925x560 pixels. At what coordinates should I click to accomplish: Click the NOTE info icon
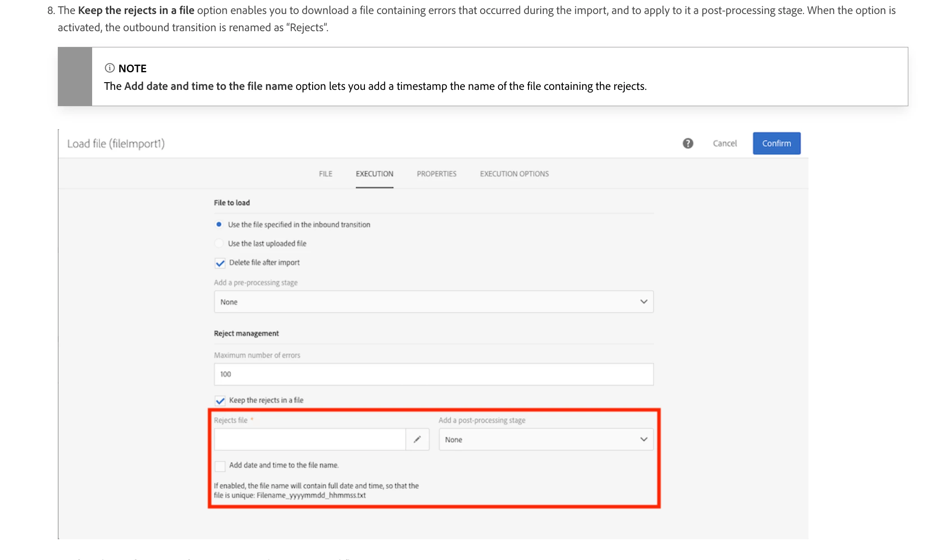pyautogui.click(x=109, y=68)
